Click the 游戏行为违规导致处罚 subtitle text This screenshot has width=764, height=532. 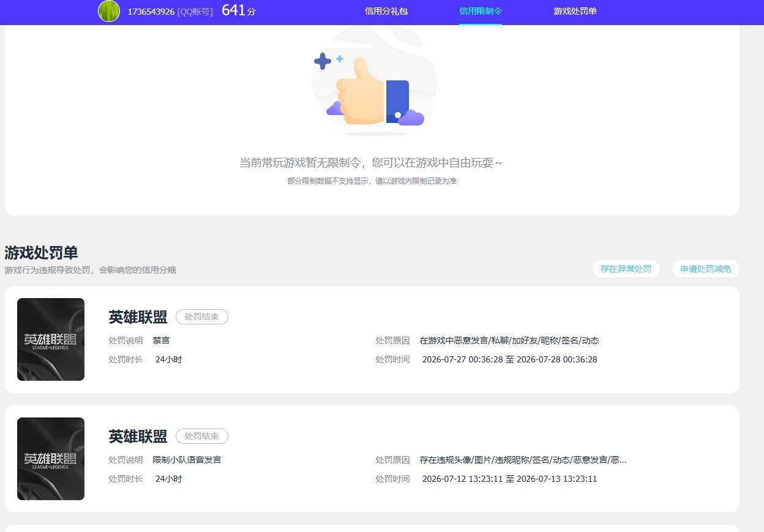click(x=90, y=270)
